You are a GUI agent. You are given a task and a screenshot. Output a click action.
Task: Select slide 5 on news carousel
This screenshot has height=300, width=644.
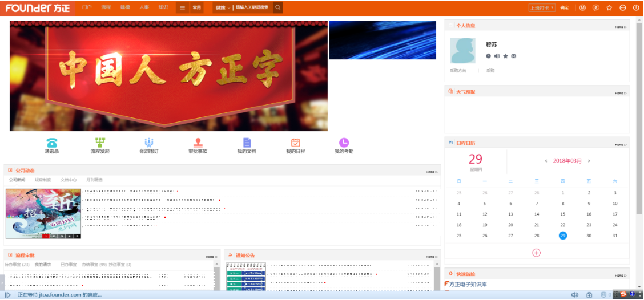(77, 236)
